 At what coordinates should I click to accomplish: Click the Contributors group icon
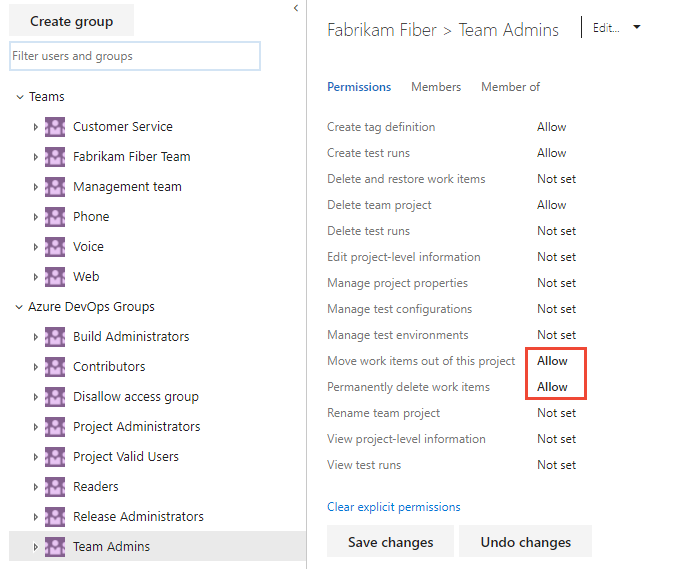(55, 367)
